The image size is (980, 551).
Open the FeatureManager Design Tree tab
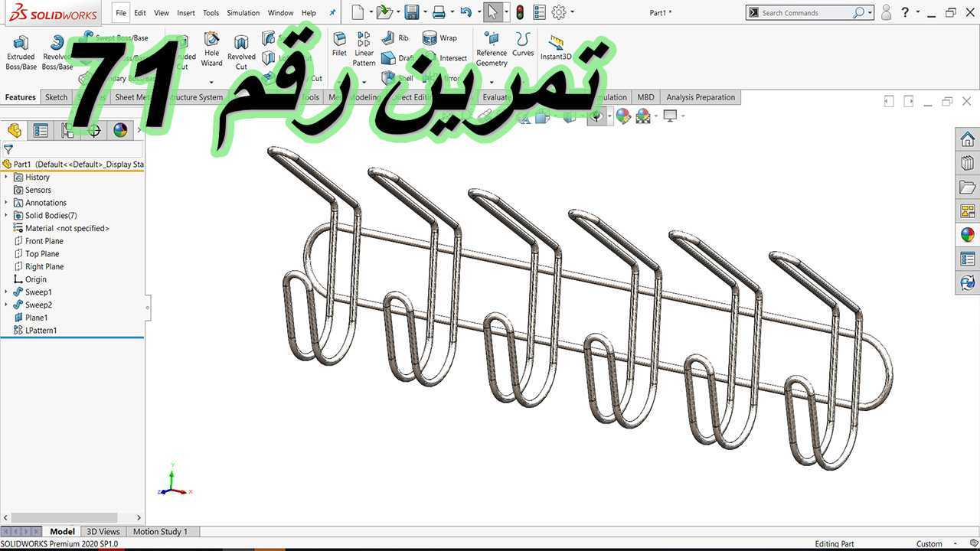15,130
